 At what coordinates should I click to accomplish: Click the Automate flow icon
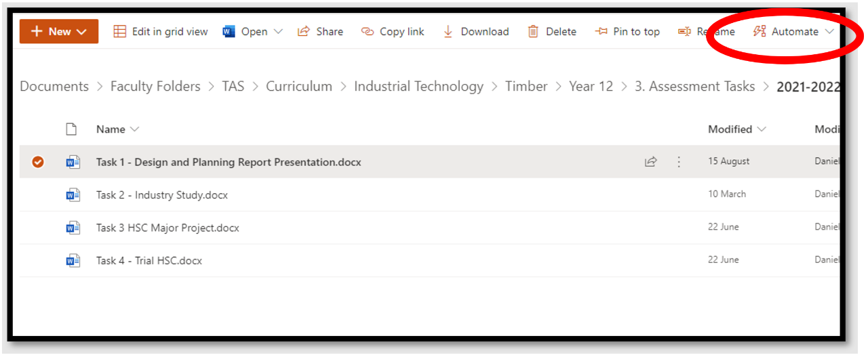[x=759, y=31]
